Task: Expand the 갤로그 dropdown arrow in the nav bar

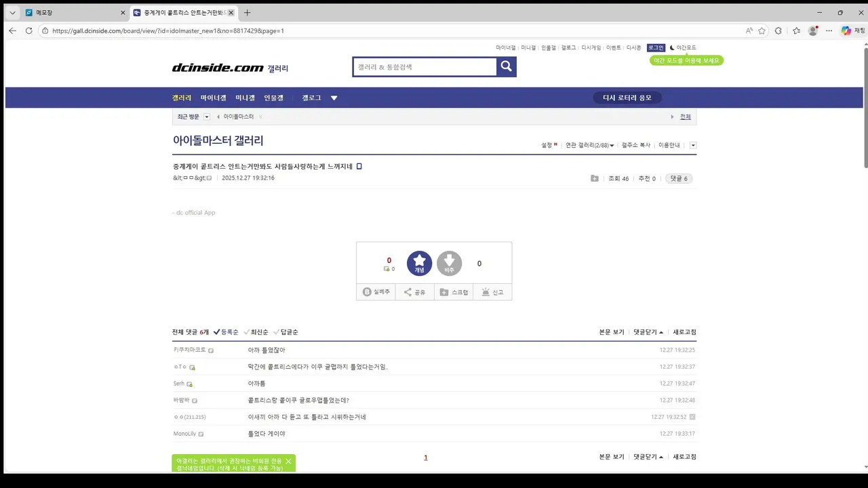Action: (x=334, y=98)
